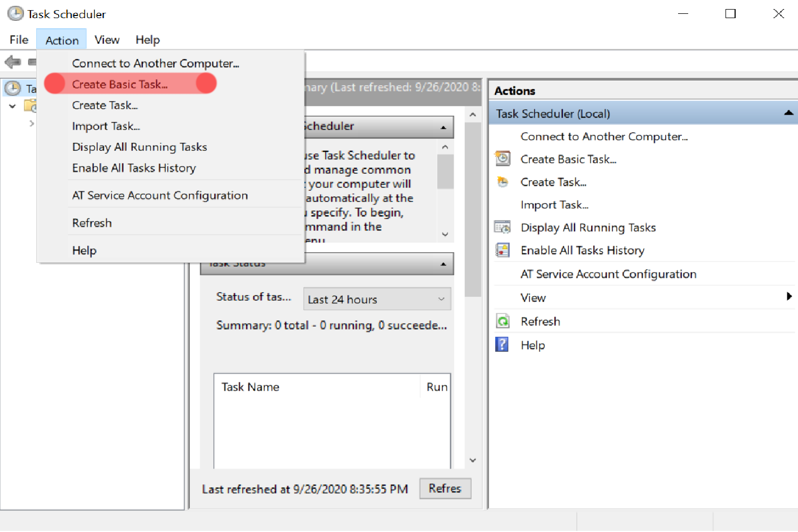Click the overview text box scroll-down arrow
Image resolution: width=798 pixels, height=532 pixels.
445,235
